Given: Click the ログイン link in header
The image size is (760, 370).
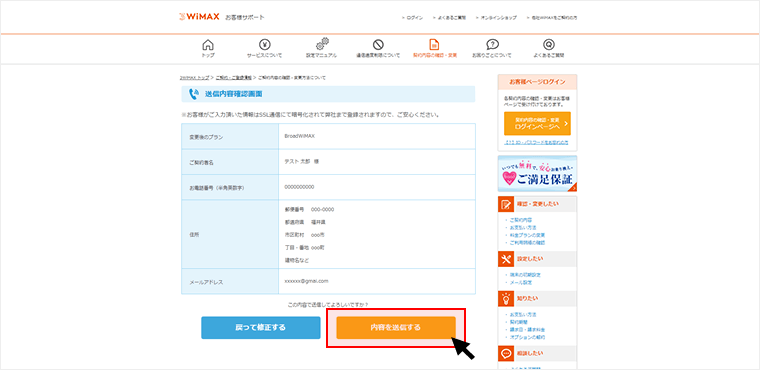Looking at the screenshot, I should pos(412,17).
